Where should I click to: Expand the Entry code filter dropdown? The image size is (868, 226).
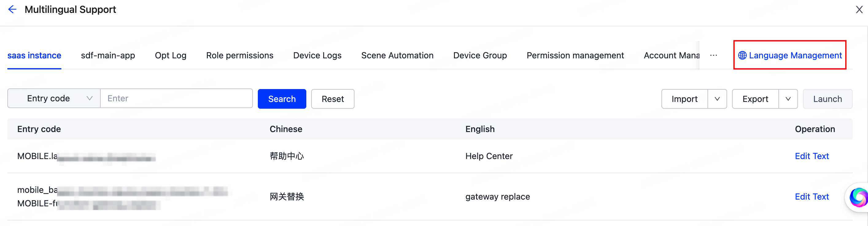tap(54, 99)
